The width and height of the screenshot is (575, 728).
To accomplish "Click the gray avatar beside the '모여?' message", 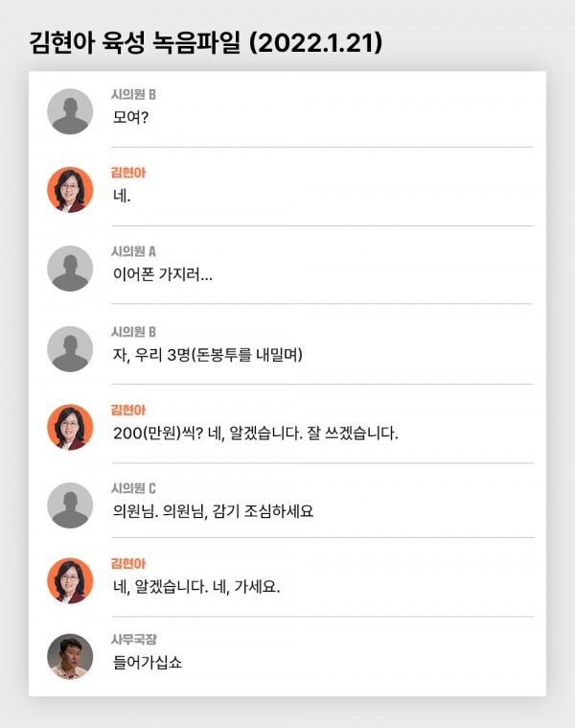I will click(70, 111).
